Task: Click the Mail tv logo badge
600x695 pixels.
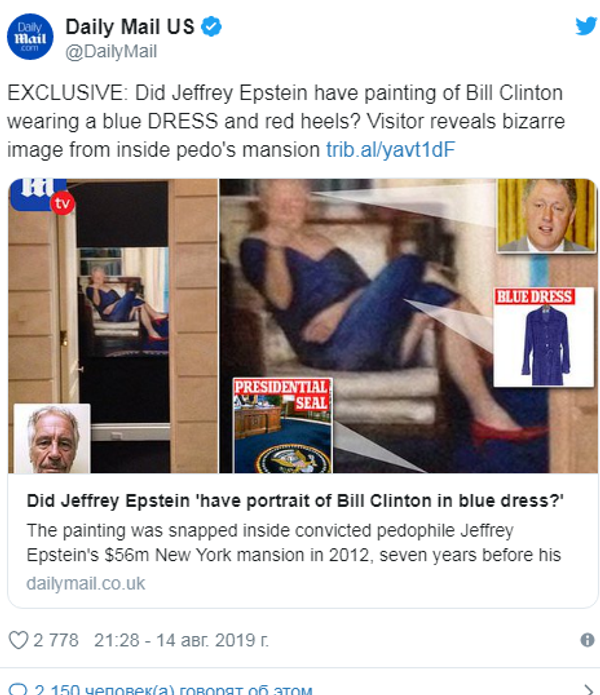Action: coord(42,195)
